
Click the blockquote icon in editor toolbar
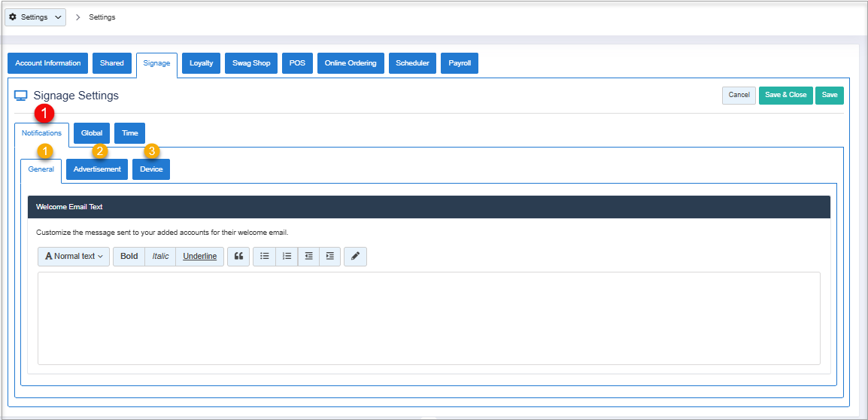238,257
